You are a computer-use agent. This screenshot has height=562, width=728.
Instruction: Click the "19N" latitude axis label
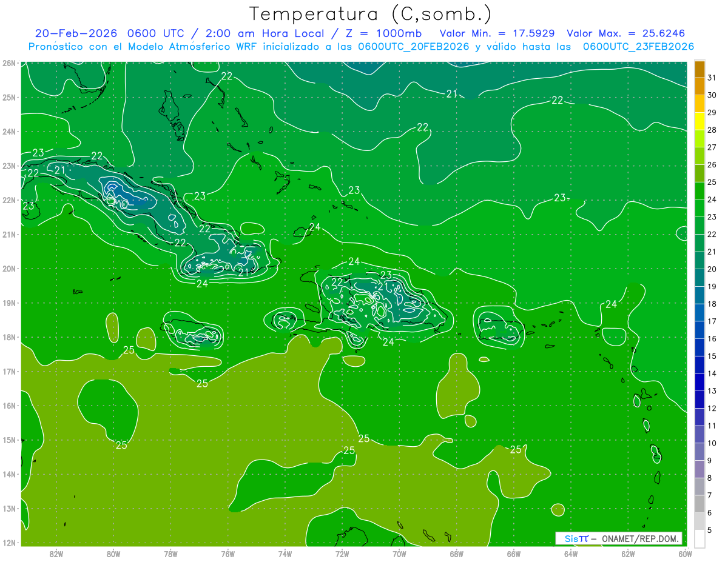click(9, 303)
